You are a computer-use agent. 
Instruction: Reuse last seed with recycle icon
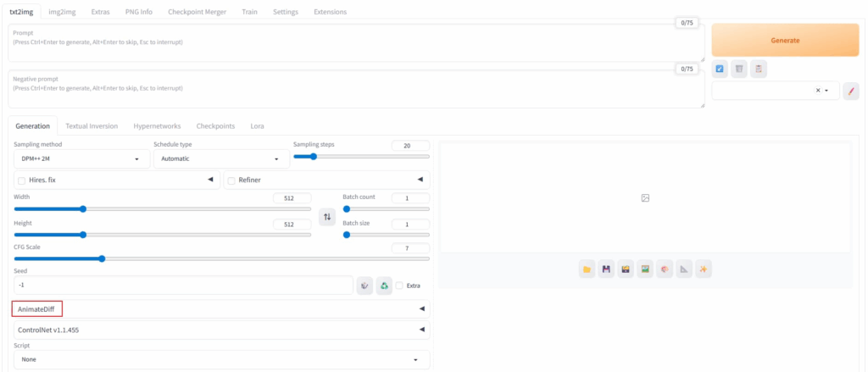[384, 286]
